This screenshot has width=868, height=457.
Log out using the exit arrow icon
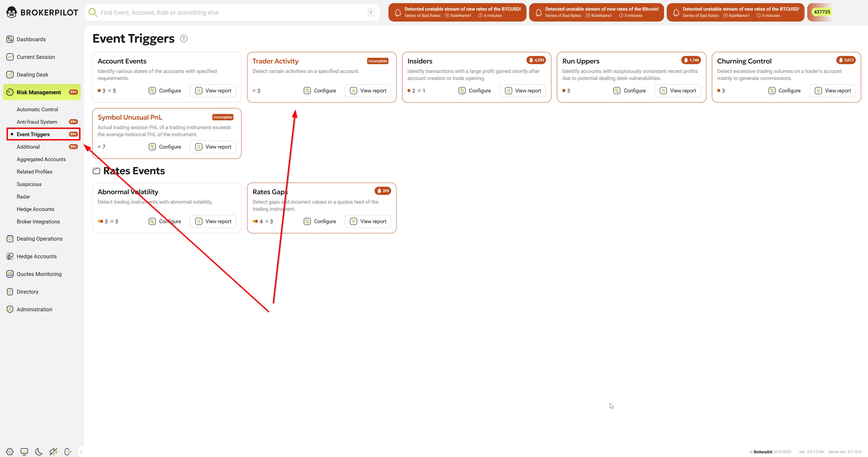pos(68,452)
